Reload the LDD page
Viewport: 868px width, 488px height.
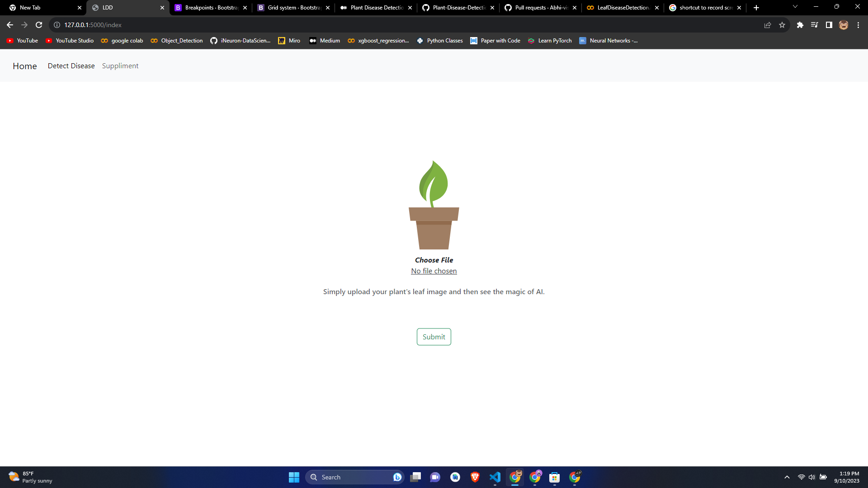coord(38,25)
